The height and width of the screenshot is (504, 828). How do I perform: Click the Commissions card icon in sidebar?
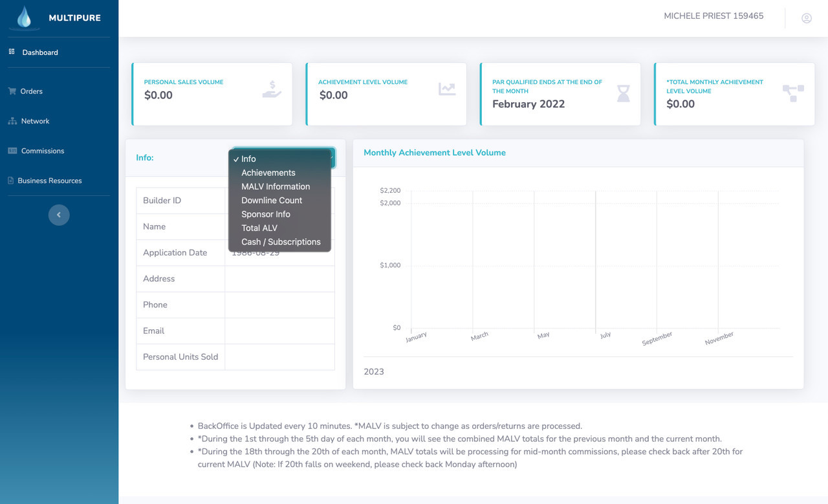[x=12, y=151]
